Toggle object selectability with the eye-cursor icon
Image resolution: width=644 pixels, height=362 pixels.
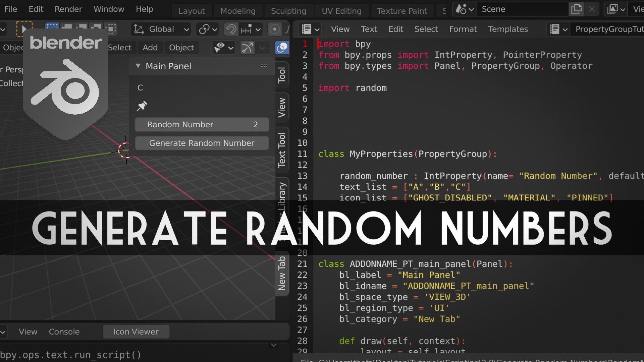(x=220, y=48)
